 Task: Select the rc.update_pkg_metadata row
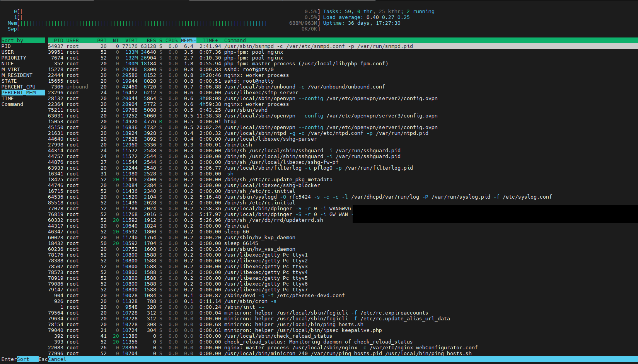[343, 180]
